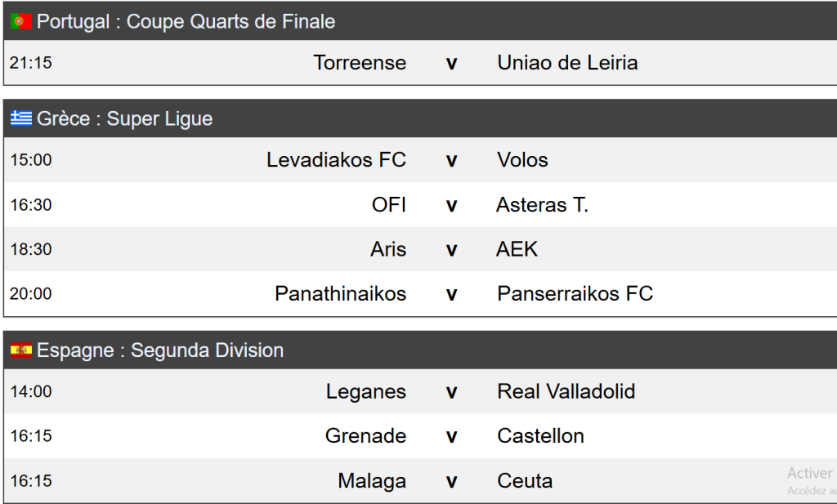Select the Aris team name
837x504 pixels.
pyautogui.click(x=388, y=249)
